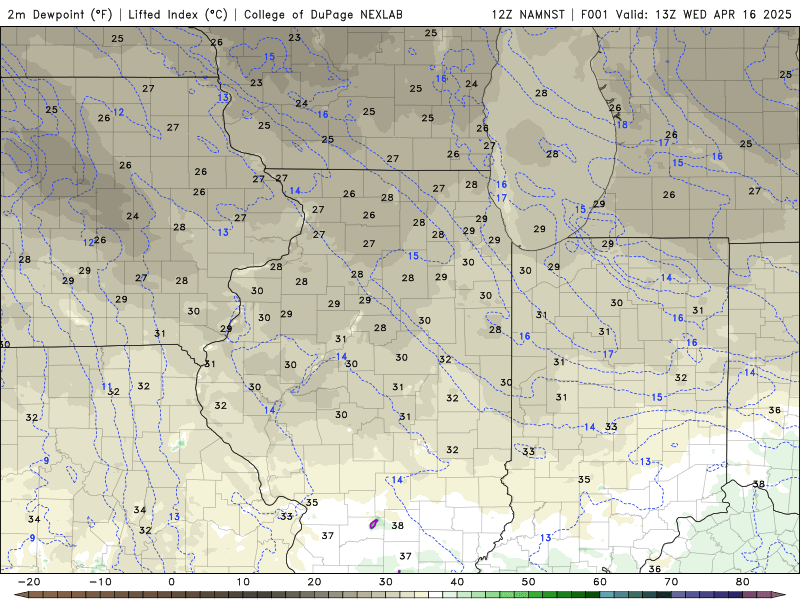This screenshot has width=800, height=600.
Task: Click the 'Valid: 13Z WED APR 16 2025' text
Action: [x=704, y=14]
